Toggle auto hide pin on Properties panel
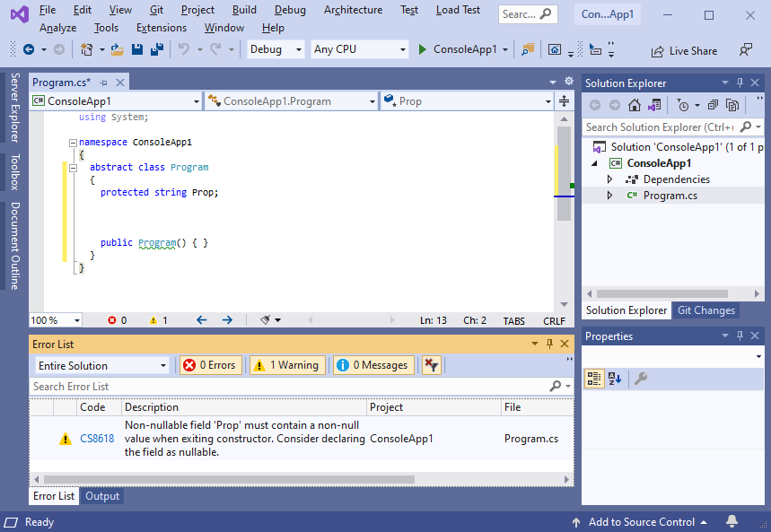Viewport: 771px width, 532px height. pyautogui.click(x=740, y=336)
